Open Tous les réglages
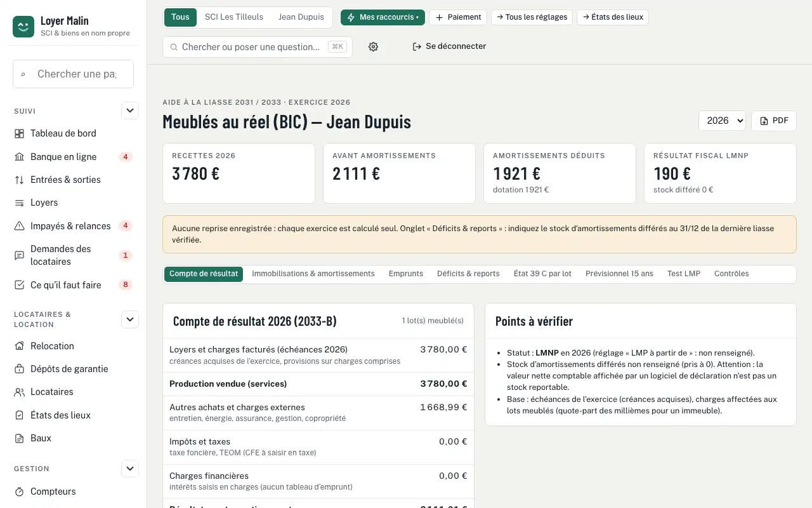The height and width of the screenshot is (508, 812). 532,17
